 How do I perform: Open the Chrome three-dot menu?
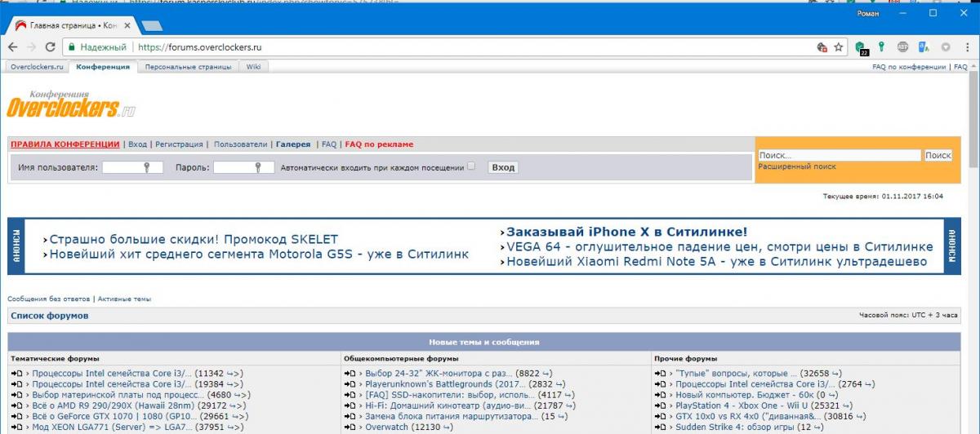967,47
